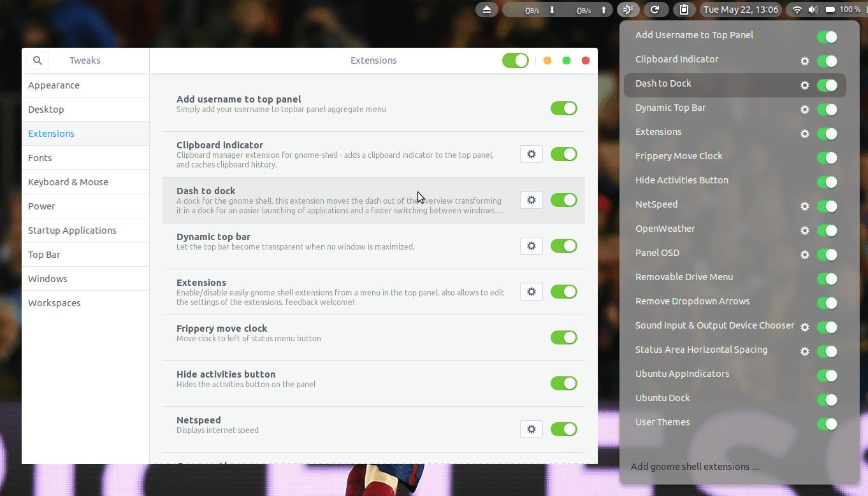Click gear next to Extensions in panel menu
The width and height of the screenshot is (868, 496).
coord(805,134)
